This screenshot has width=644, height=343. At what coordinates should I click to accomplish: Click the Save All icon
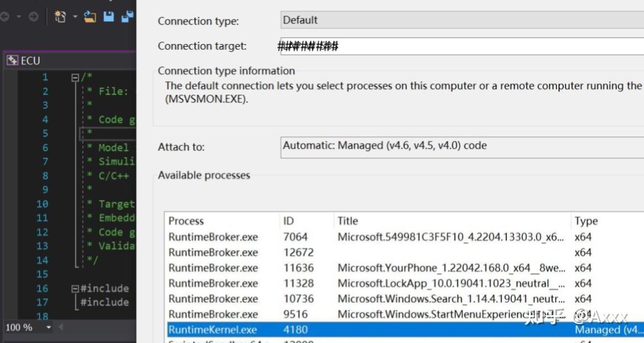[128, 17]
